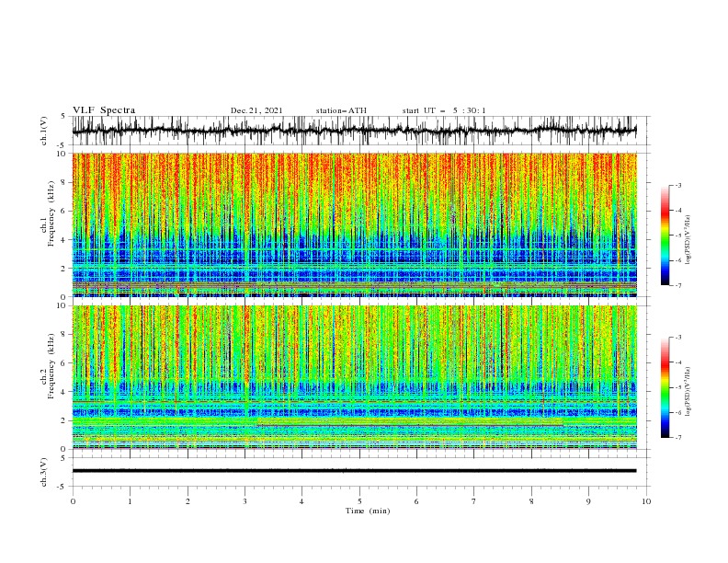Click the log(PSD) label of the ch.2 color bar
Image resolution: width=728 pixels, height=563 pixels.
pyautogui.click(x=688, y=392)
